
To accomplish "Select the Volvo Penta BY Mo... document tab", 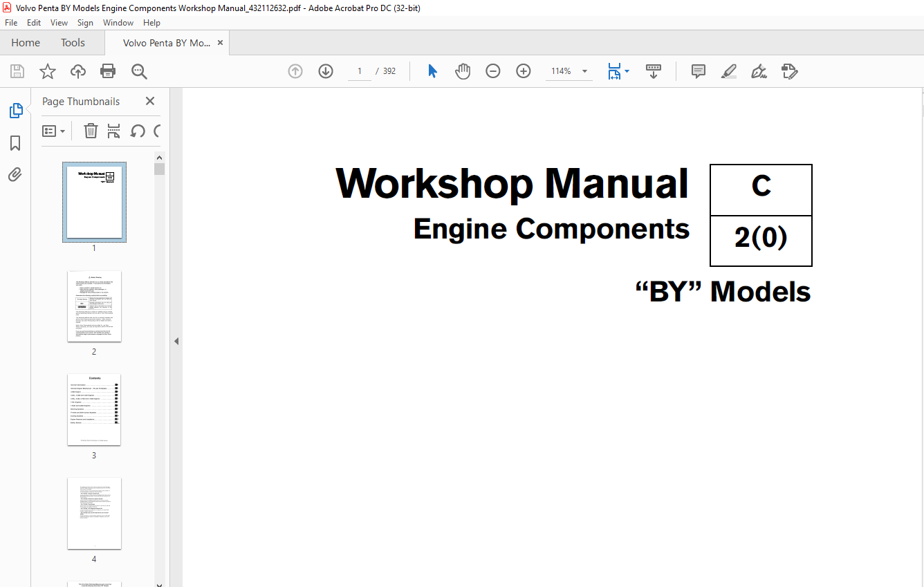I will (167, 43).
